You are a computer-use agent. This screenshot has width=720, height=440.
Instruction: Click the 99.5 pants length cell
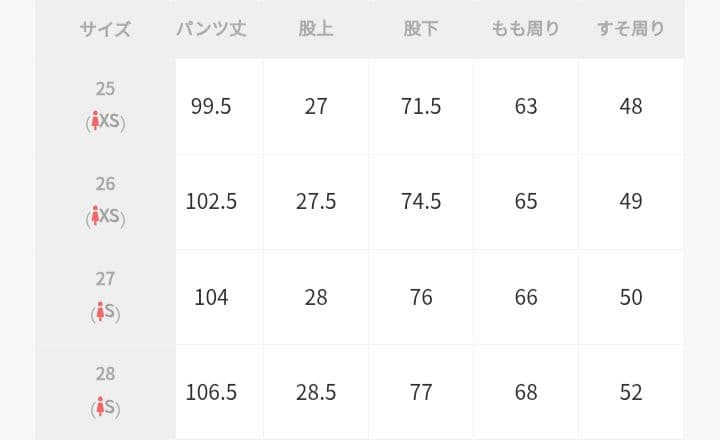click(211, 106)
